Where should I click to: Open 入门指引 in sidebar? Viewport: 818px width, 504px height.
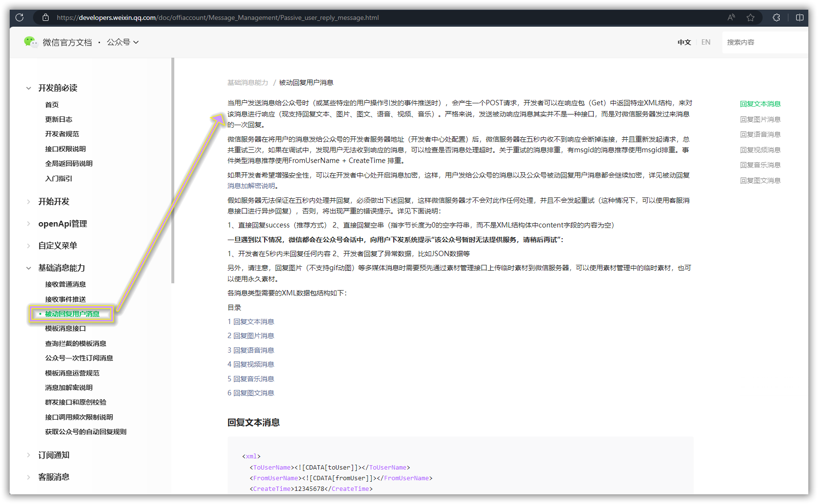(59, 179)
